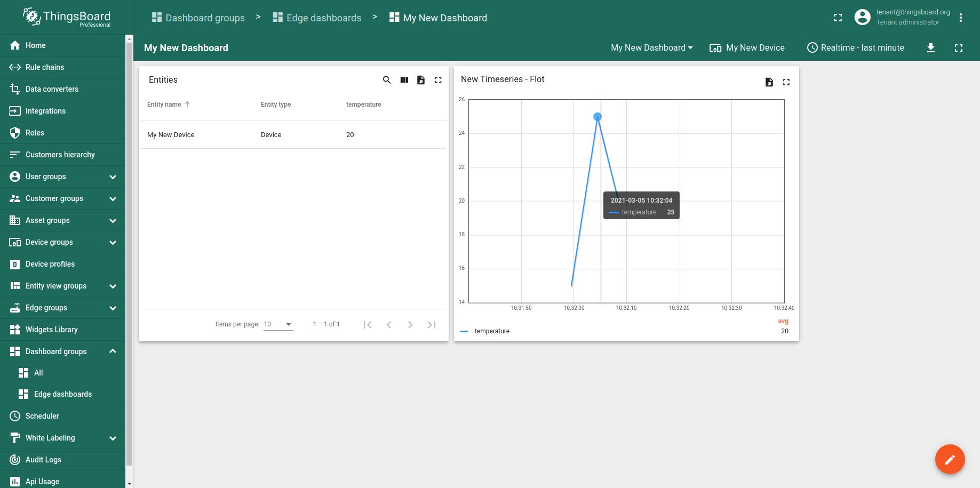Select Edge dashboards in sidebar

(62, 394)
